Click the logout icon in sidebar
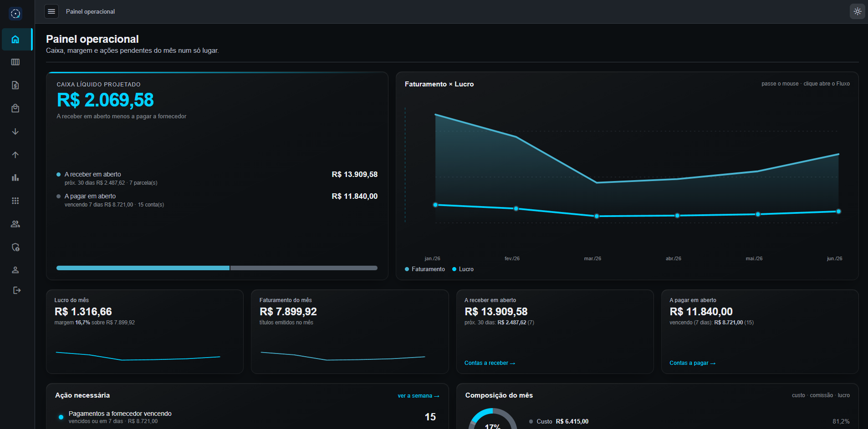Viewport: 868px width, 429px height. click(17, 290)
